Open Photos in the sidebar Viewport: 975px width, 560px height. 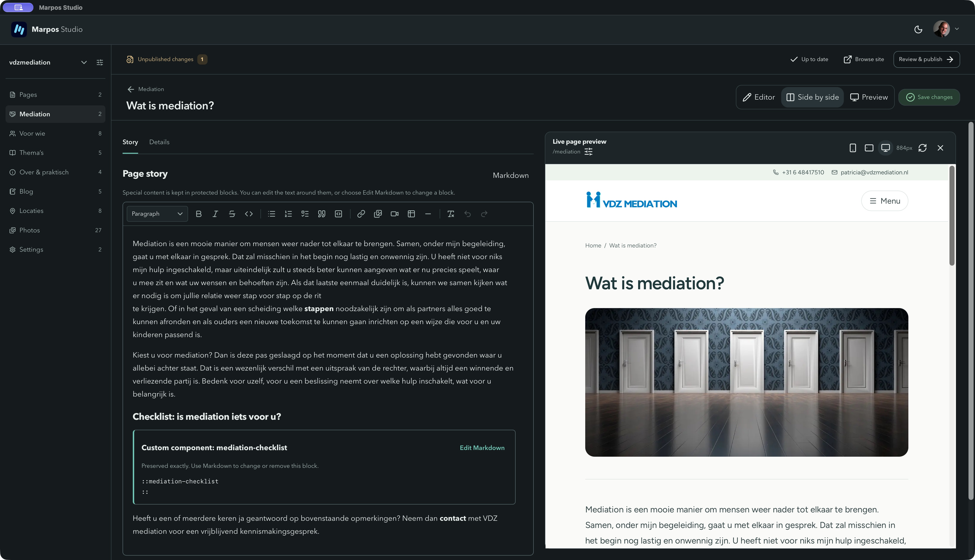55,230
